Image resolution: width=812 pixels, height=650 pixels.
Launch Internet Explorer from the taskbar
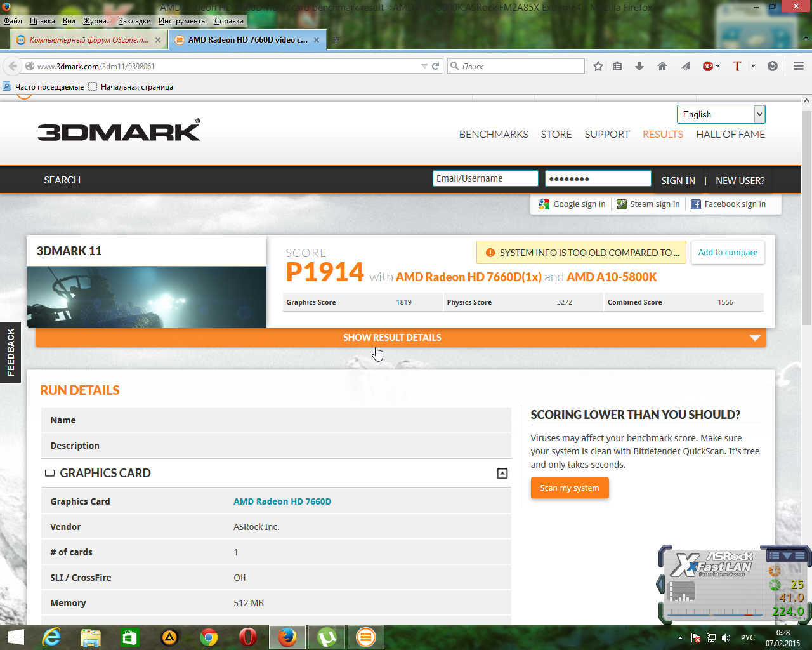point(51,637)
